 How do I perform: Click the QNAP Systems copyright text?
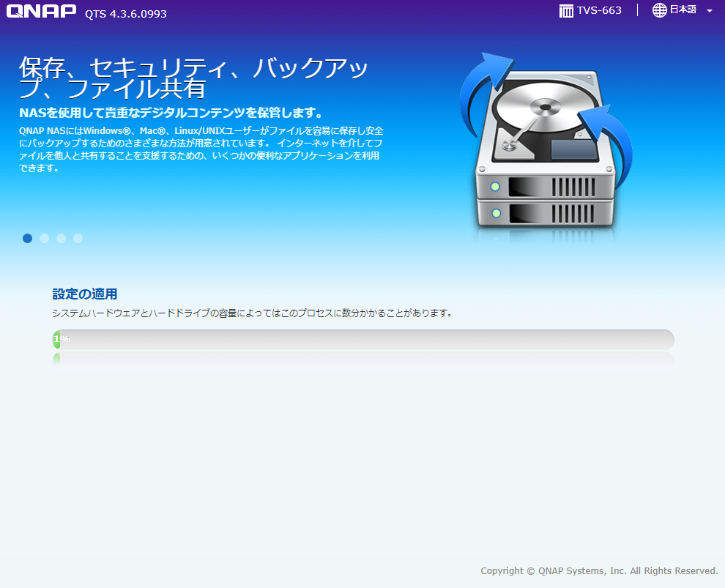(x=599, y=571)
